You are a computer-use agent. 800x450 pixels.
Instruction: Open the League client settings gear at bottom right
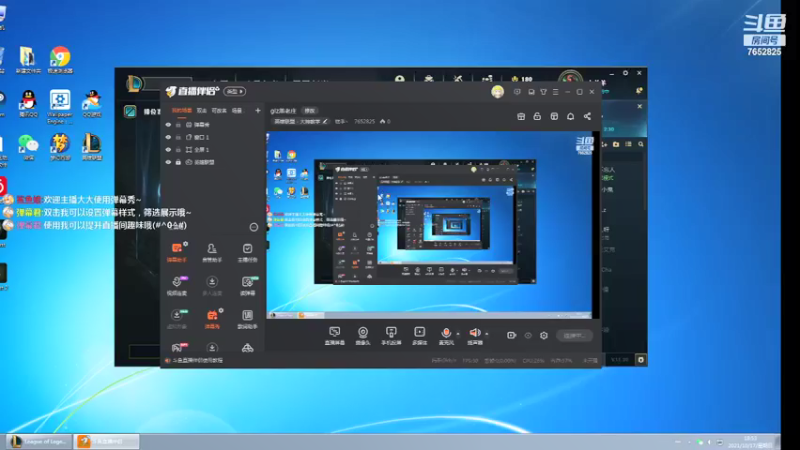click(x=641, y=360)
